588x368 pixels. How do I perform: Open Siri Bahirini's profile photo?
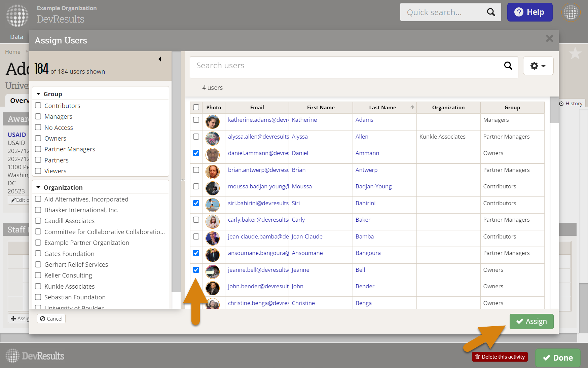point(213,205)
